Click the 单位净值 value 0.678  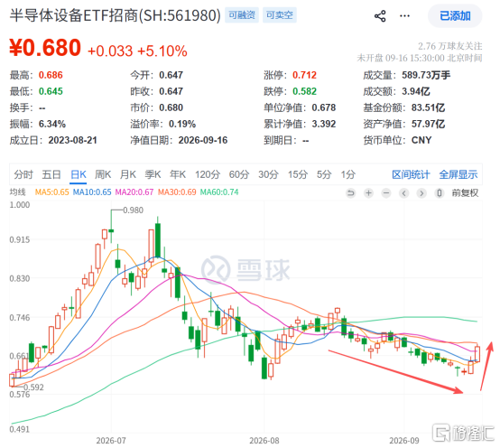coord(324,107)
